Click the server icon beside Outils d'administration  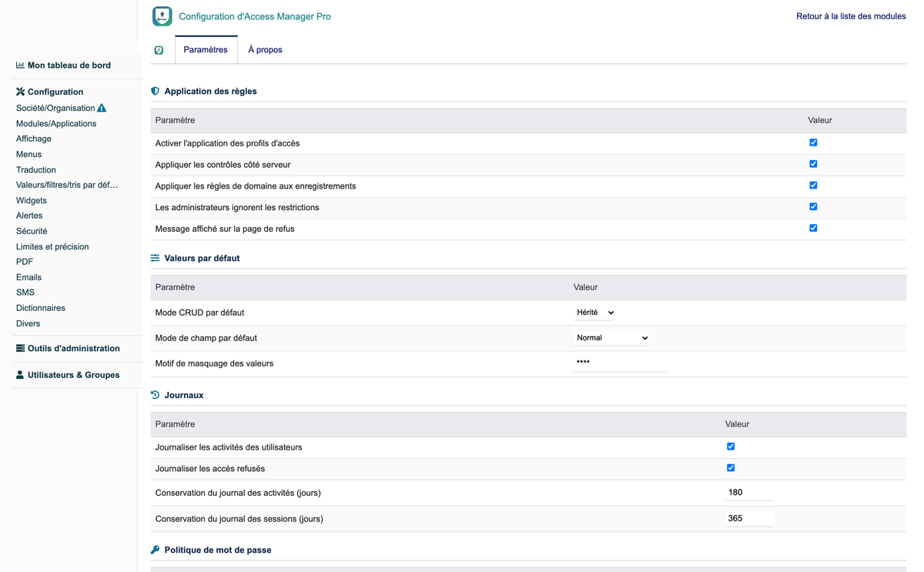21,349
